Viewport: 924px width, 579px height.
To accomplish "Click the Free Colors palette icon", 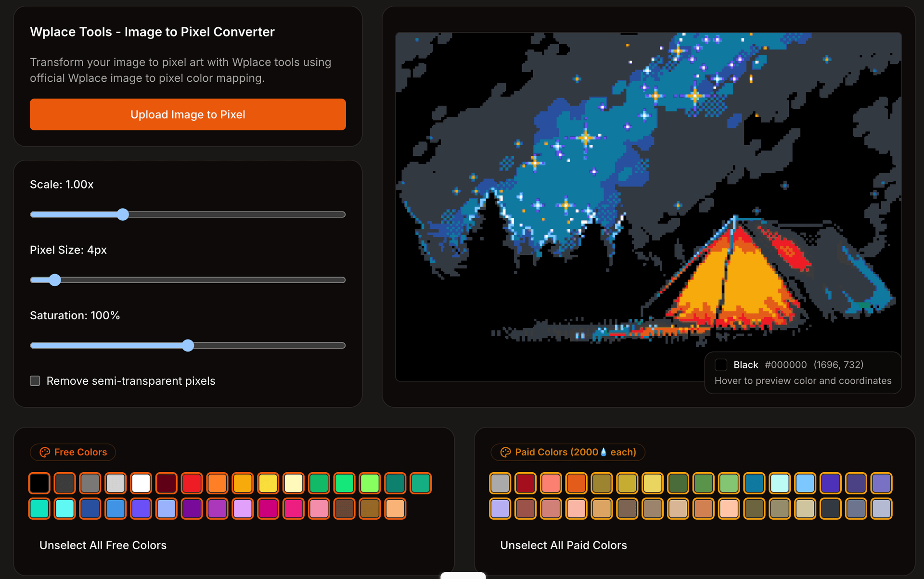I will click(x=45, y=452).
